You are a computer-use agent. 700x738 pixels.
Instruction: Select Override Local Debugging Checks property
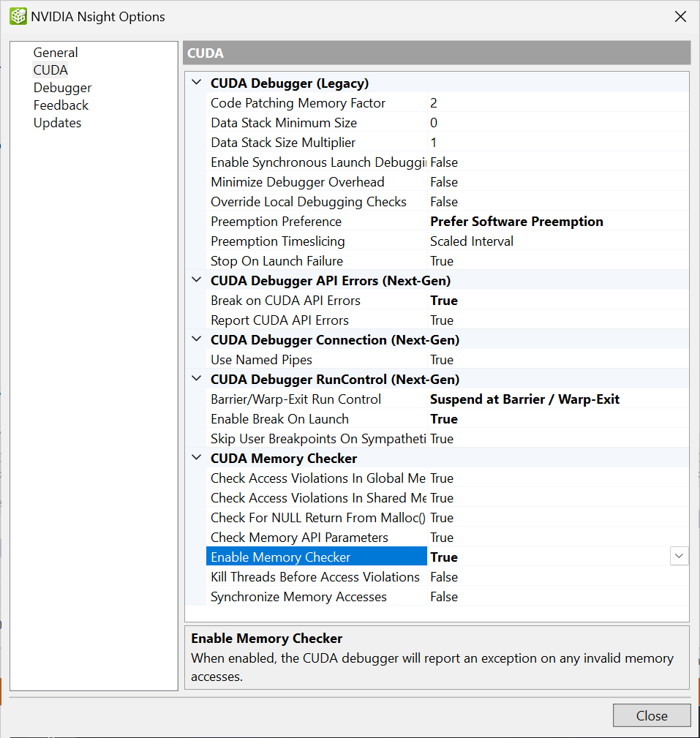pos(316,202)
